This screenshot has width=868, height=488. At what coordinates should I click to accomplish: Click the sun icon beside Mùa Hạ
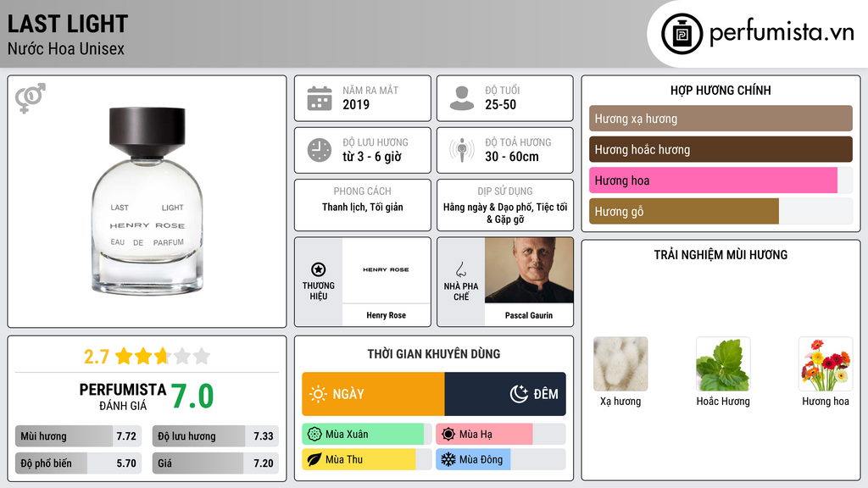[448, 435]
